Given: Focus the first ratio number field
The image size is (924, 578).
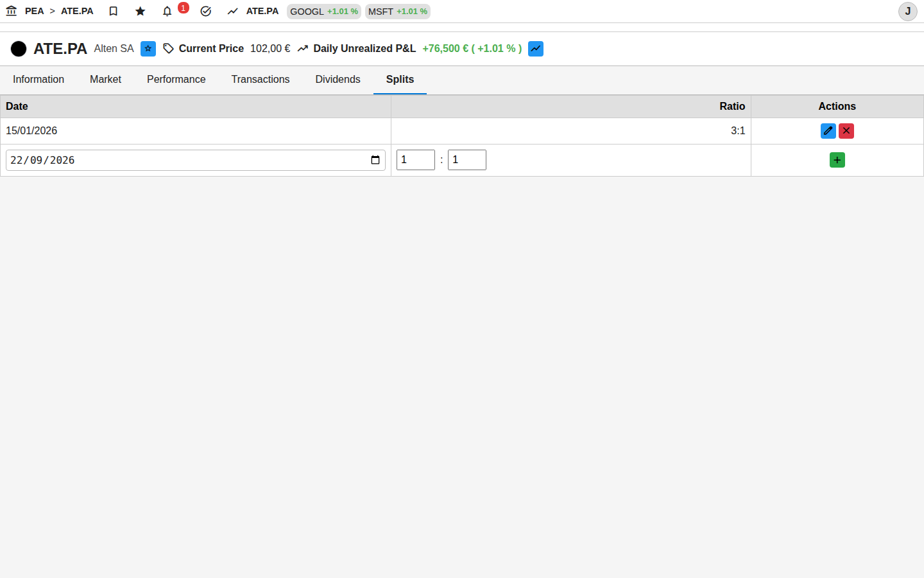Looking at the screenshot, I should (416, 160).
